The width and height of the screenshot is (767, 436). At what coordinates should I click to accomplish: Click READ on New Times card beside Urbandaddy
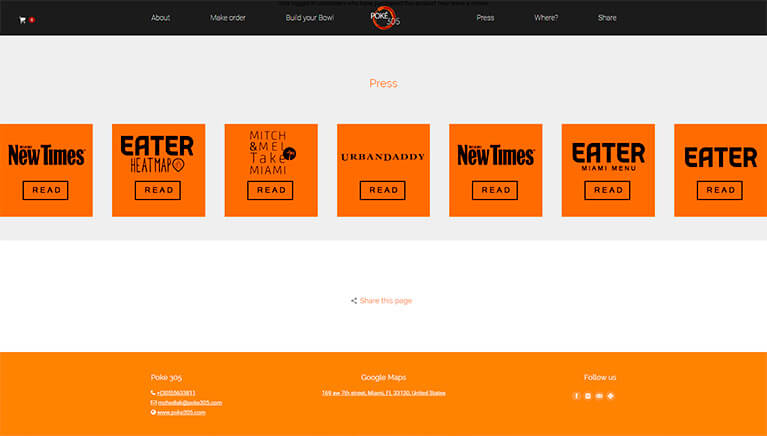point(495,190)
